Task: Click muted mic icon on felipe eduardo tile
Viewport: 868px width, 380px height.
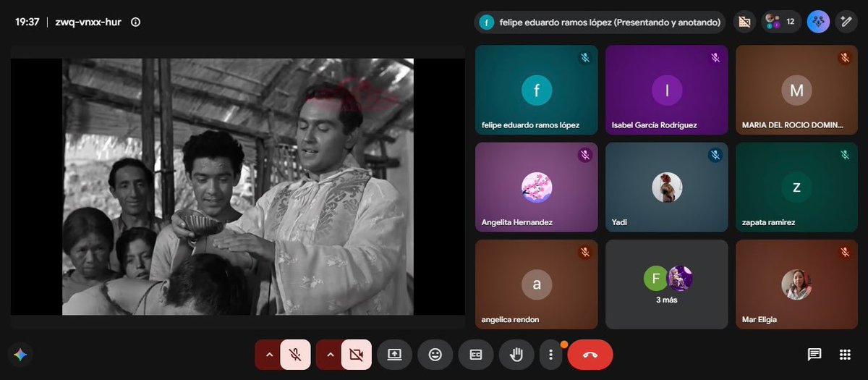Action: coord(584,58)
